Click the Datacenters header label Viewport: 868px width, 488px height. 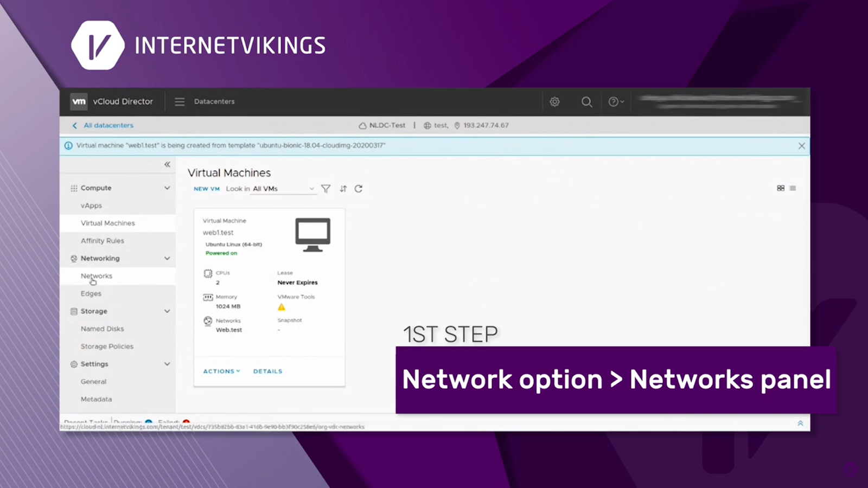[214, 101]
